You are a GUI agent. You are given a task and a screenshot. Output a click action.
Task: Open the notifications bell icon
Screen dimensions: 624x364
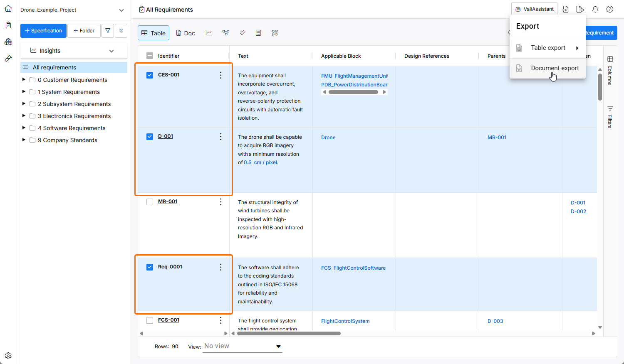595,9
